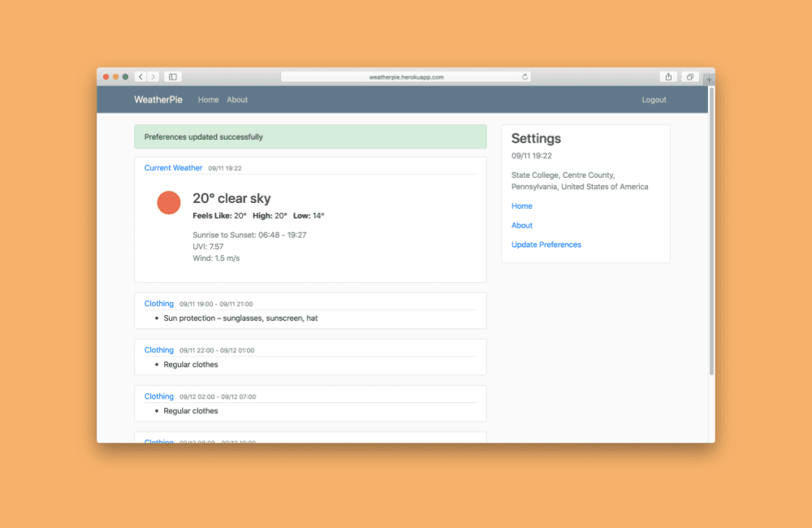812x528 pixels.
Task: Click Home link in Settings panel
Action: pos(521,206)
